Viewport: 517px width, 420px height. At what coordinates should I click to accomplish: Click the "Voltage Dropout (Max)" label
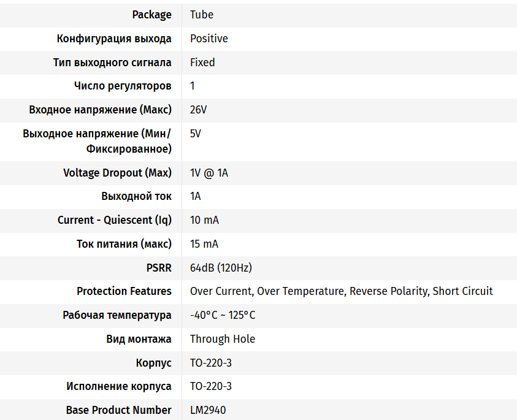click(x=117, y=173)
